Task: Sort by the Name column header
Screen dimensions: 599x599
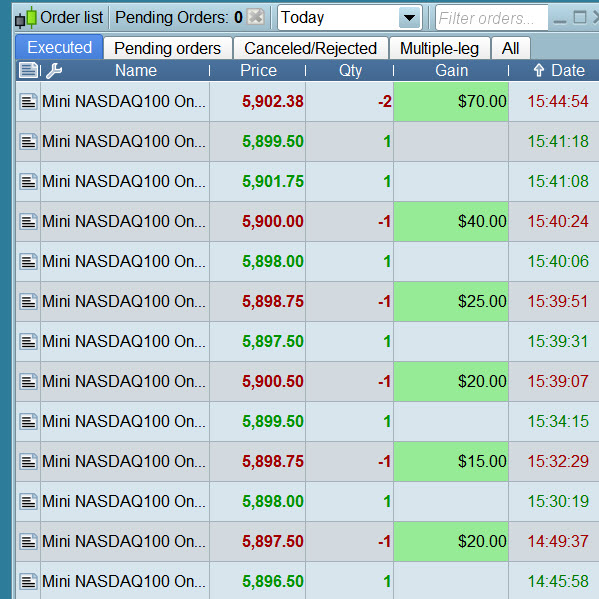Action: pos(136,70)
